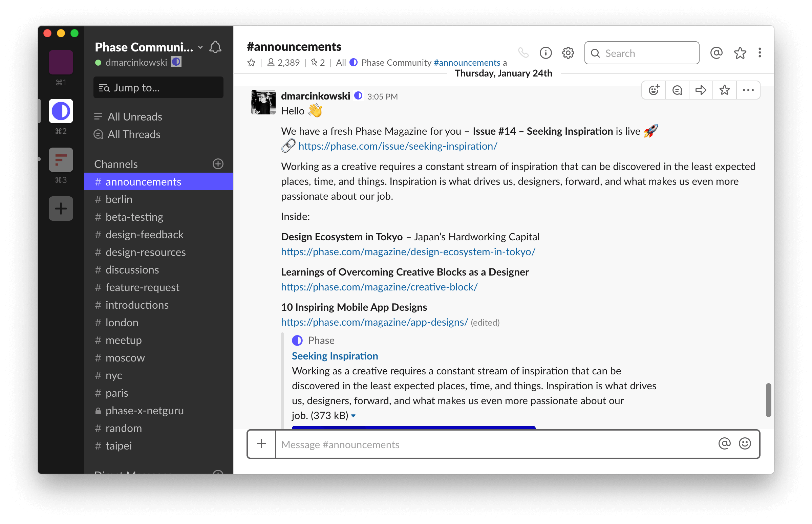
Task: Open the meetup channel
Action: [x=158, y=340]
